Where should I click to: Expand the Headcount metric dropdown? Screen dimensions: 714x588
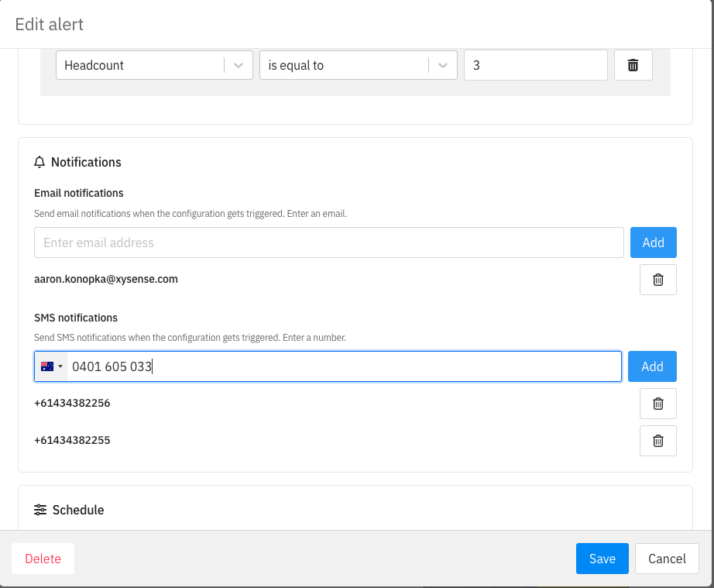point(239,65)
